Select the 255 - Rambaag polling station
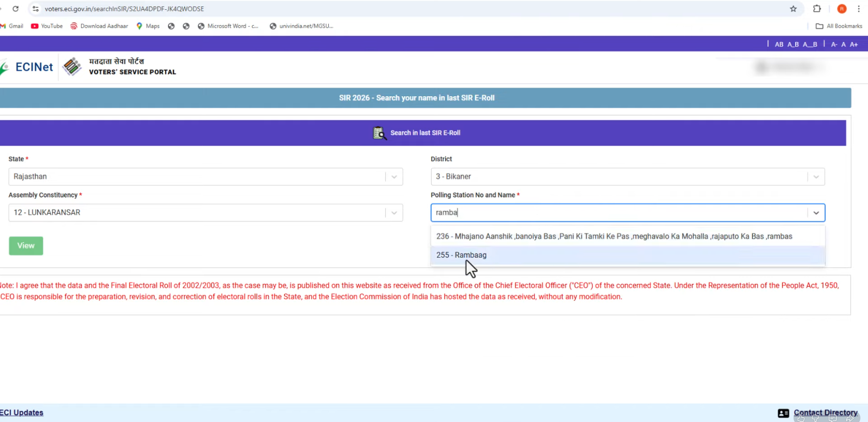Viewport: 868px width, 422px height. coord(461,255)
